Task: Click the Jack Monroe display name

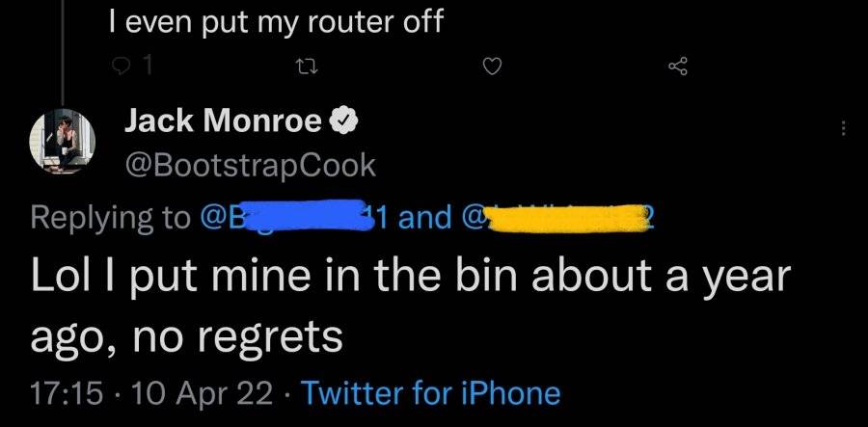Action: tap(223, 121)
